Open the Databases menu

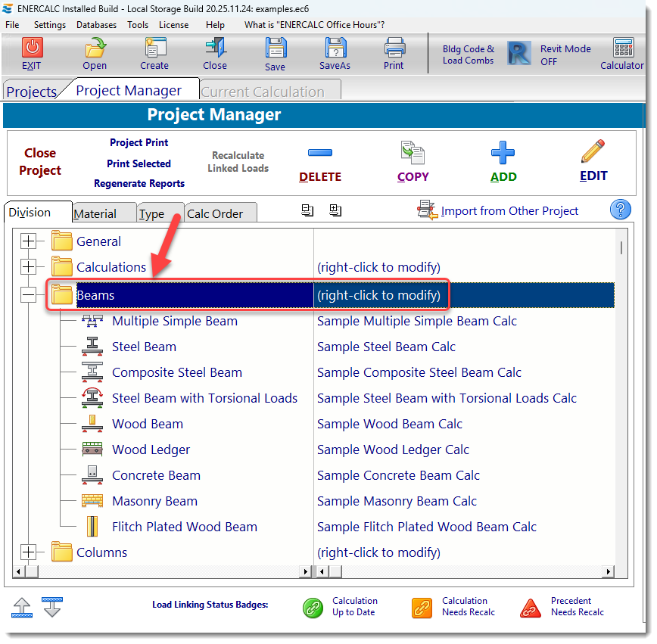coord(96,25)
